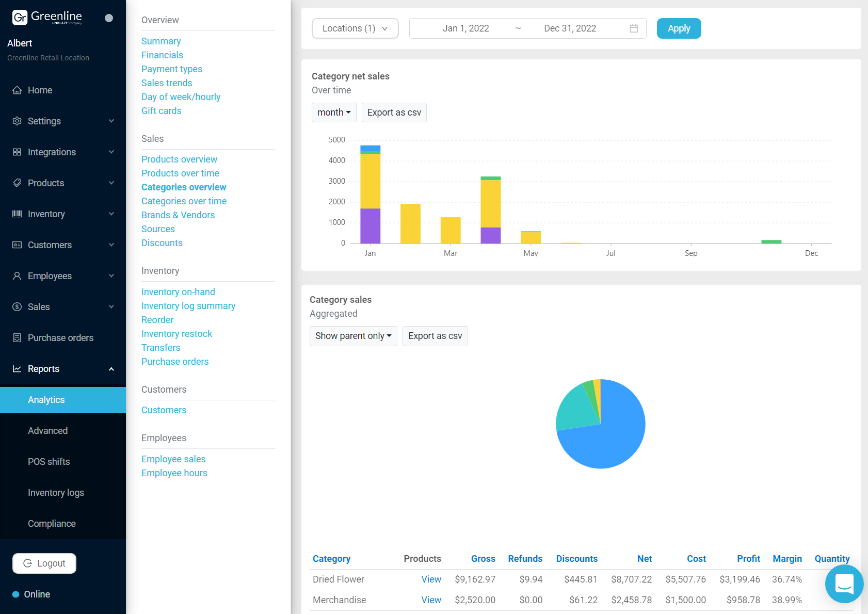Image resolution: width=868 pixels, height=614 pixels.
Task: Click the Jan 1, 2022 start date field
Action: [465, 28]
